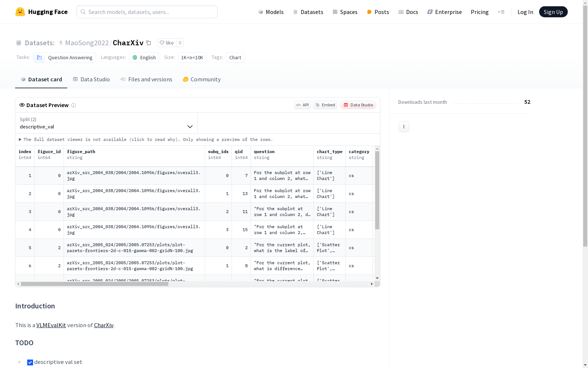
Task: Switch to the Dataset card tab
Action: [x=41, y=79]
